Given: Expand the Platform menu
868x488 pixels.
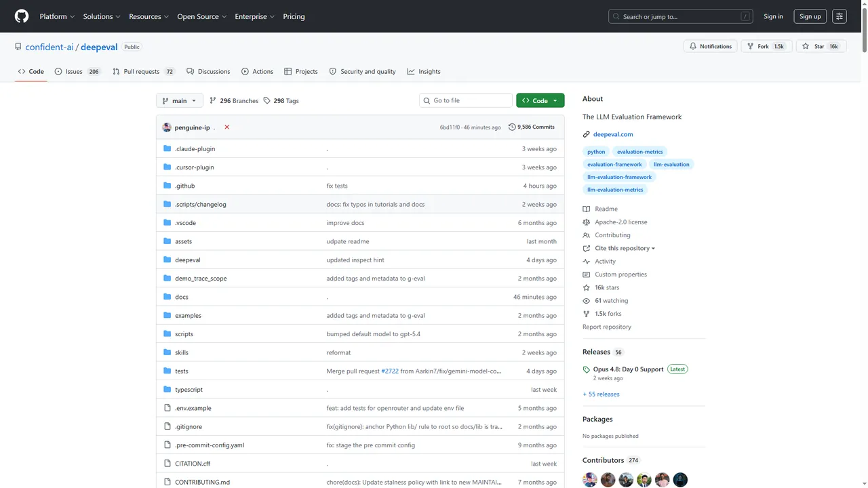Looking at the screenshot, I should pyautogui.click(x=57, y=16).
